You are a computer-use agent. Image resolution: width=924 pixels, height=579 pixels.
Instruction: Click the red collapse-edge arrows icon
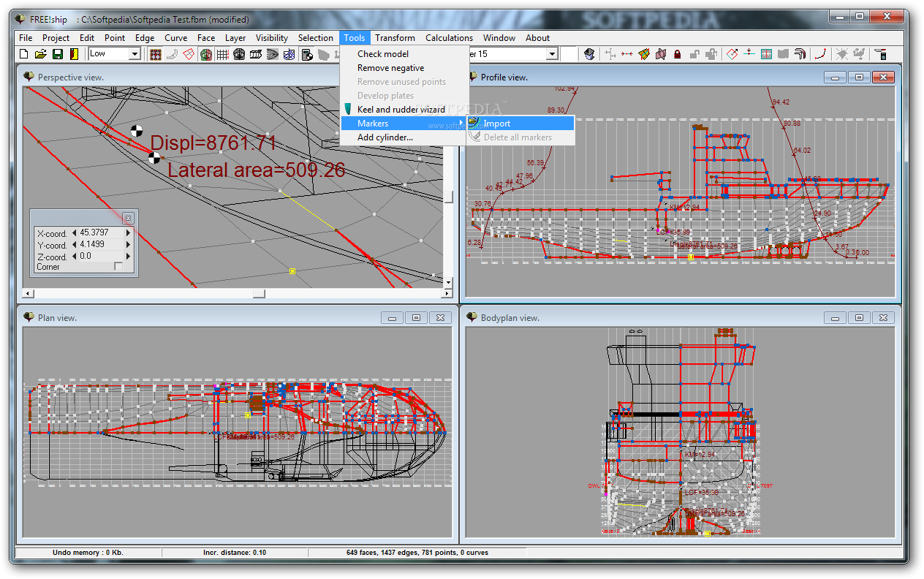point(627,54)
